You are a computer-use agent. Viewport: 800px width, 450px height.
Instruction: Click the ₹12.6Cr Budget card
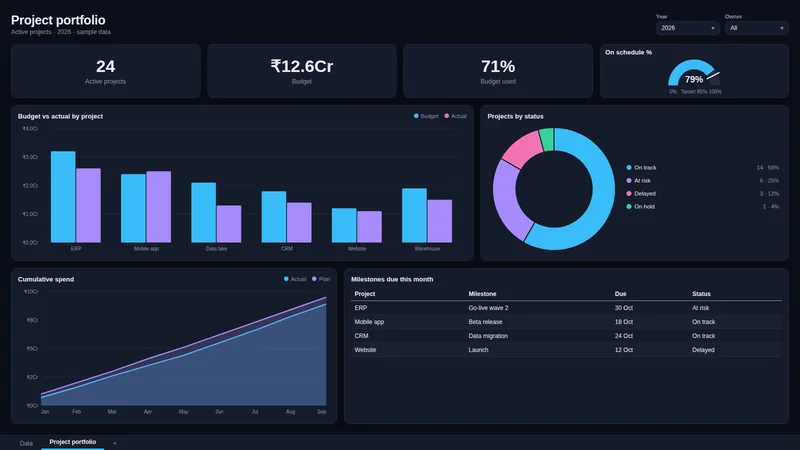tap(302, 71)
